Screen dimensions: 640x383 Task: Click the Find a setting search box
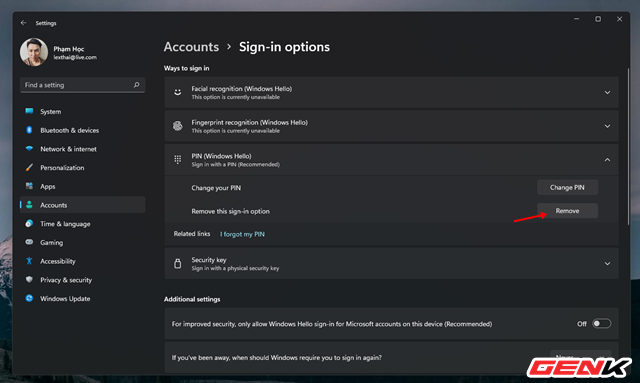(82, 85)
